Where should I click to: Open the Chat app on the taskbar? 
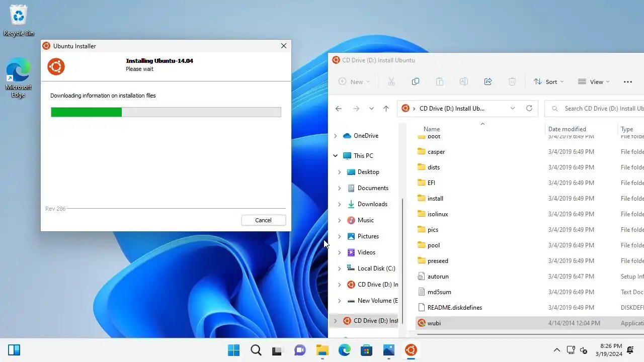click(x=300, y=350)
